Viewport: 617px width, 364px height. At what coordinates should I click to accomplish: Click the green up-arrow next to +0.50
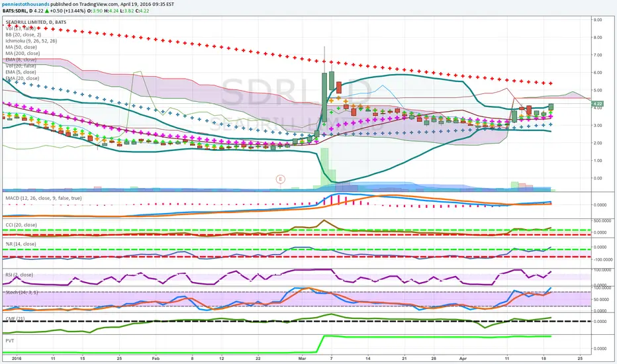pos(46,11)
